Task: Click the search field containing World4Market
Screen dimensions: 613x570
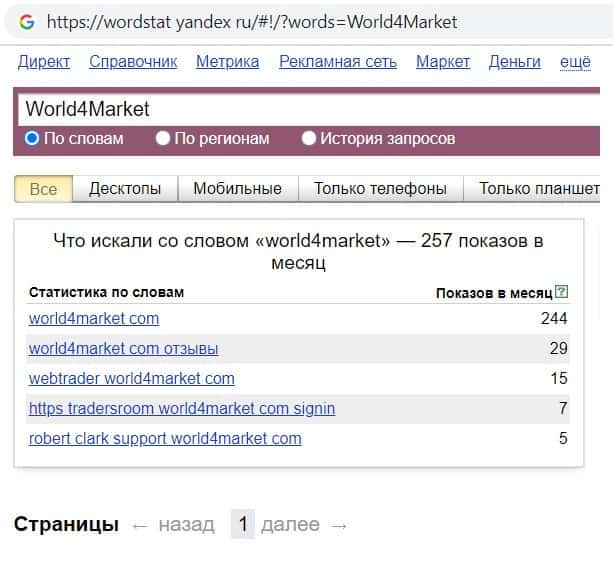Action: (x=300, y=109)
